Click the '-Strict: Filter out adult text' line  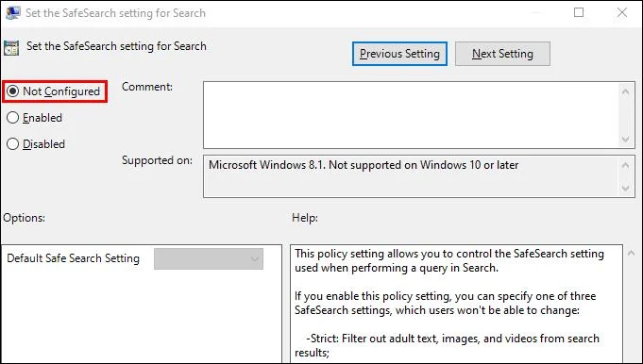coord(447,345)
